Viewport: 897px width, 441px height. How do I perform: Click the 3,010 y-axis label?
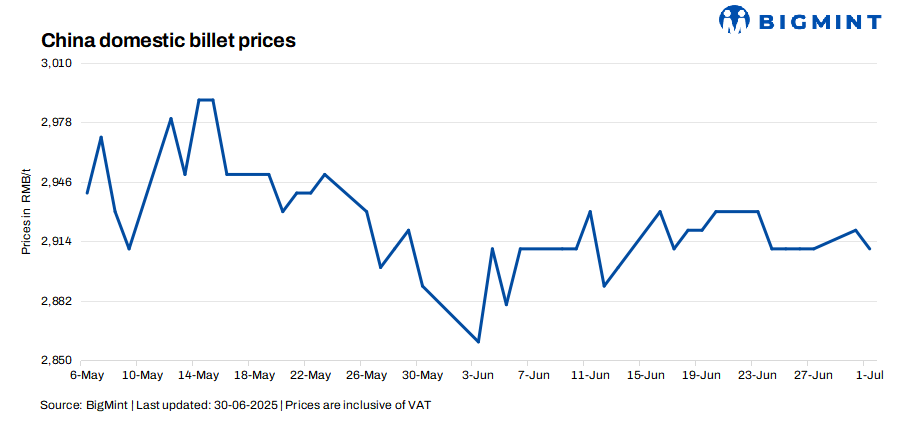tap(57, 63)
